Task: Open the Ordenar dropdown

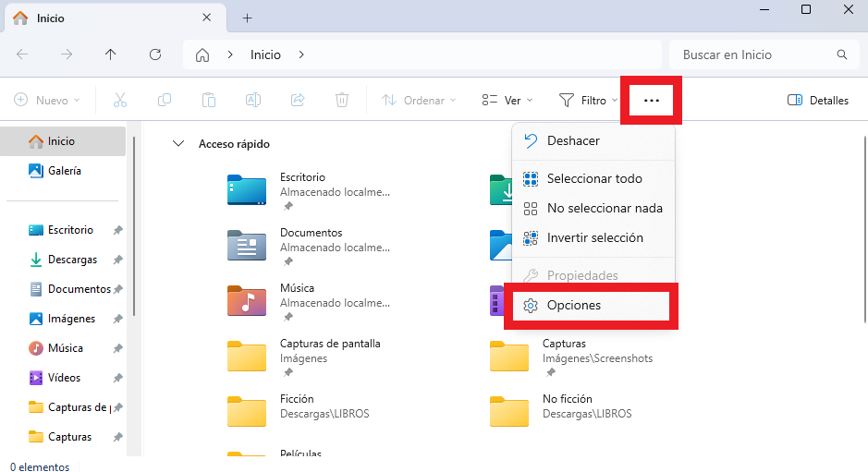Action: 419,100
